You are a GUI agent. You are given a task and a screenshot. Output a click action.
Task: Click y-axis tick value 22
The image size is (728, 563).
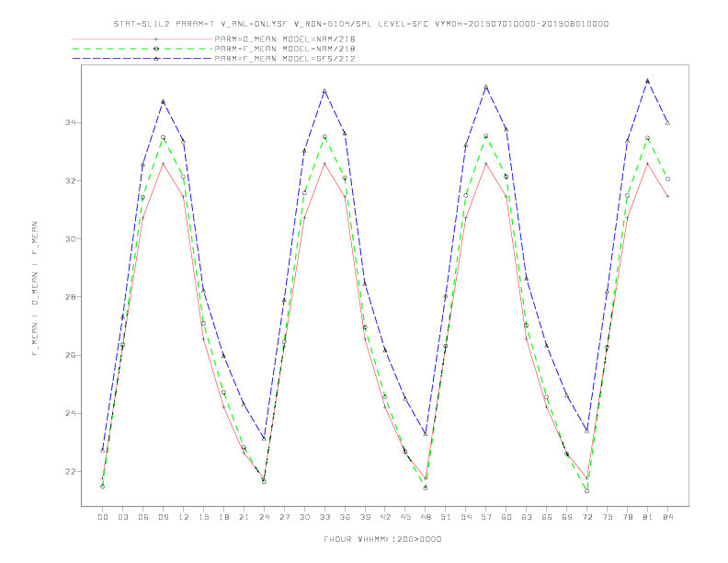[x=71, y=472]
